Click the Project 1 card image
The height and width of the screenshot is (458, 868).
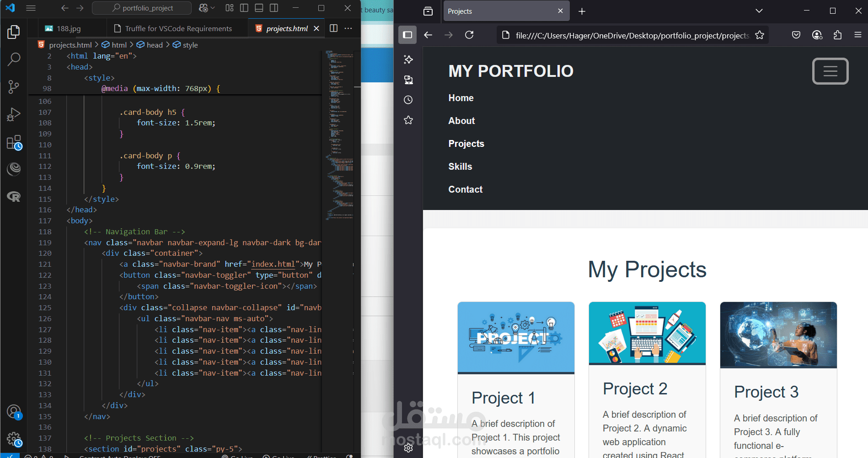(x=516, y=338)
